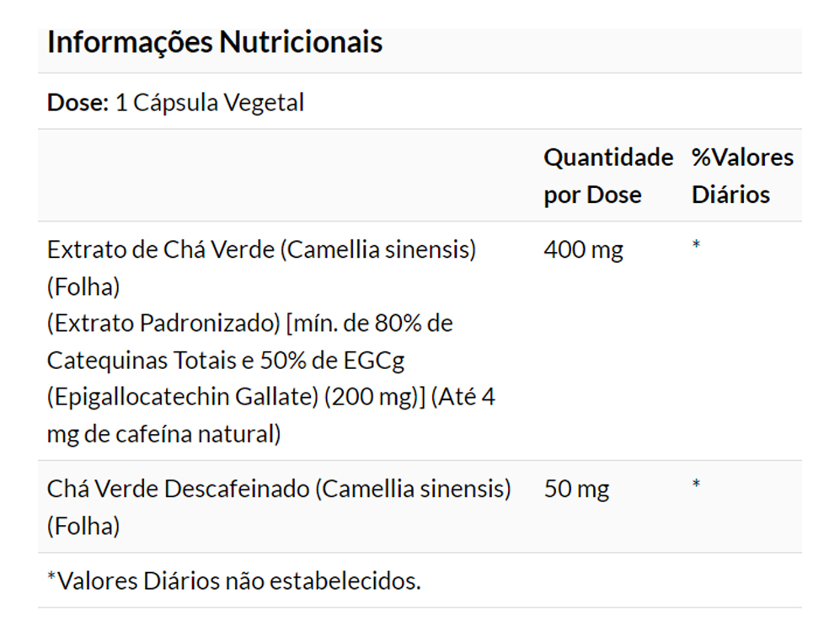This screenshot has height=637, width=840.
Task: Click the asterisk in the 50 mg row
Action: [696, 485]
